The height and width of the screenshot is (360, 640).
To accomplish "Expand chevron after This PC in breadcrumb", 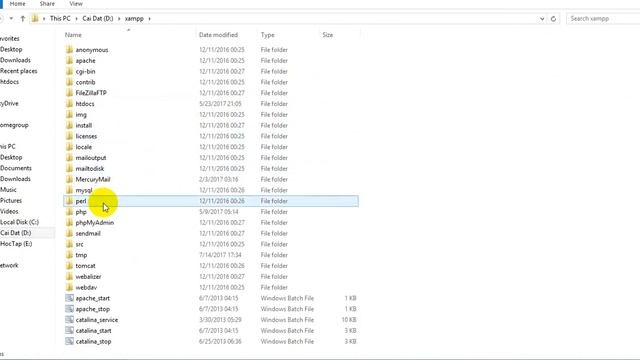I will (x=76, y=18).
